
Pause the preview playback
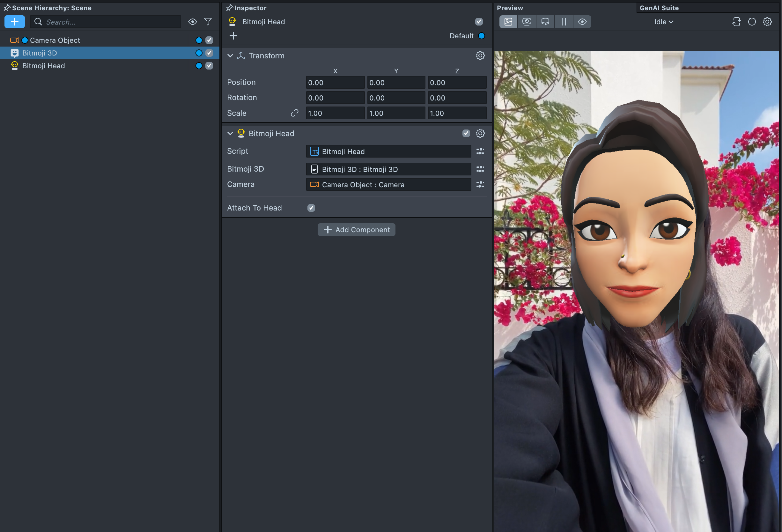tap(564, 22)
